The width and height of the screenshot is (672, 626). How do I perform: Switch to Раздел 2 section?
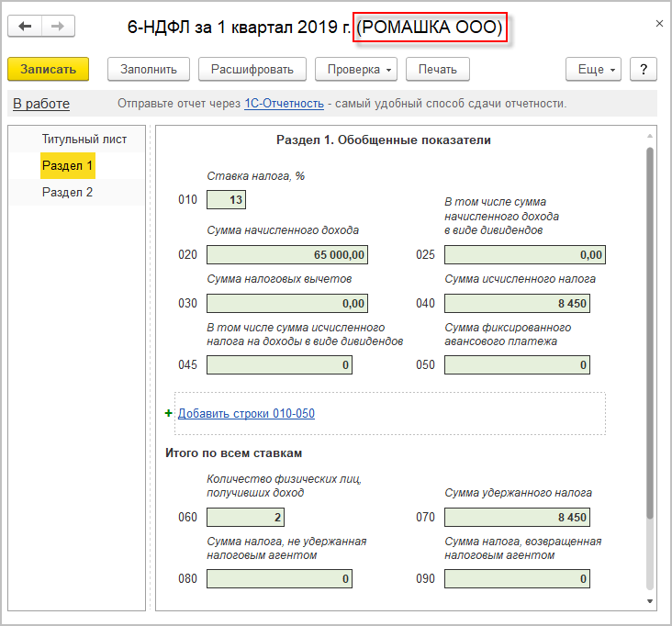click(x=67, y=193)
